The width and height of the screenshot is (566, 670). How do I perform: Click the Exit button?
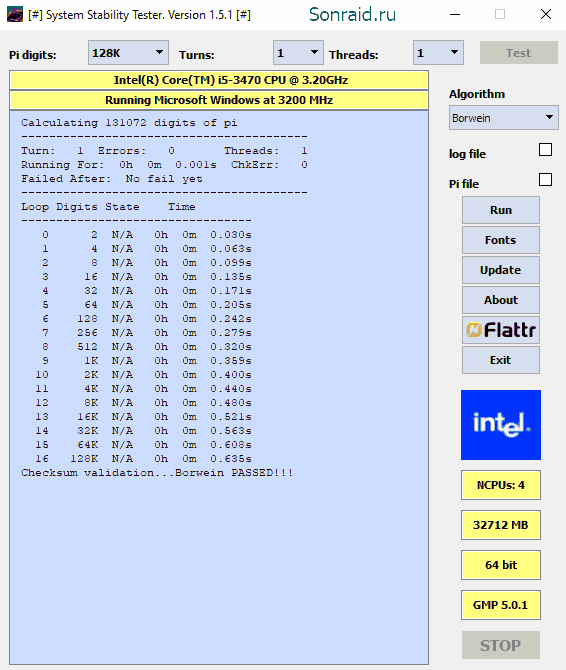click(501, 360)
